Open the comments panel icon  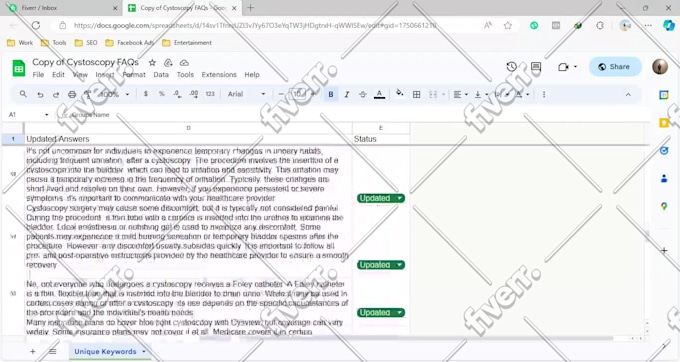point(536,67)
